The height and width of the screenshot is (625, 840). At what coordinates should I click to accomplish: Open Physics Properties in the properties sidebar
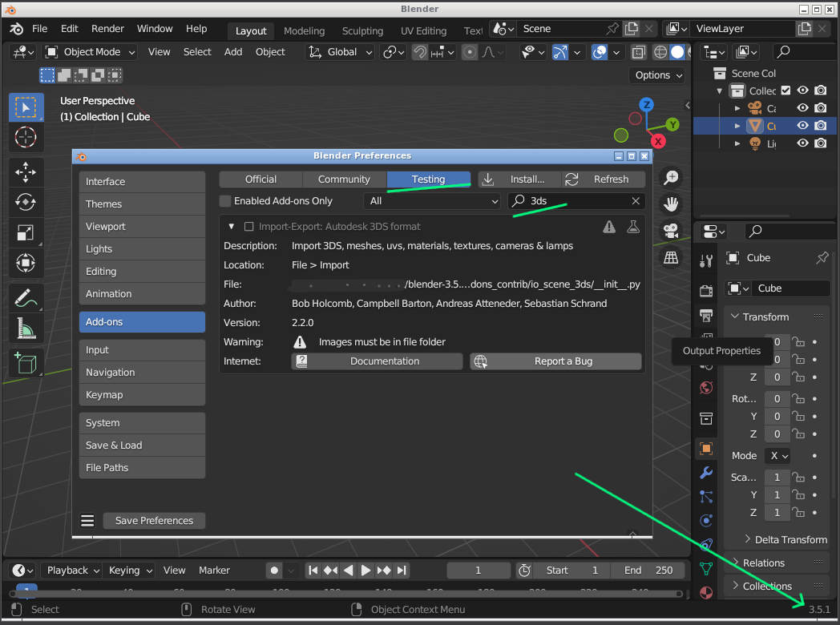point(705,520)
